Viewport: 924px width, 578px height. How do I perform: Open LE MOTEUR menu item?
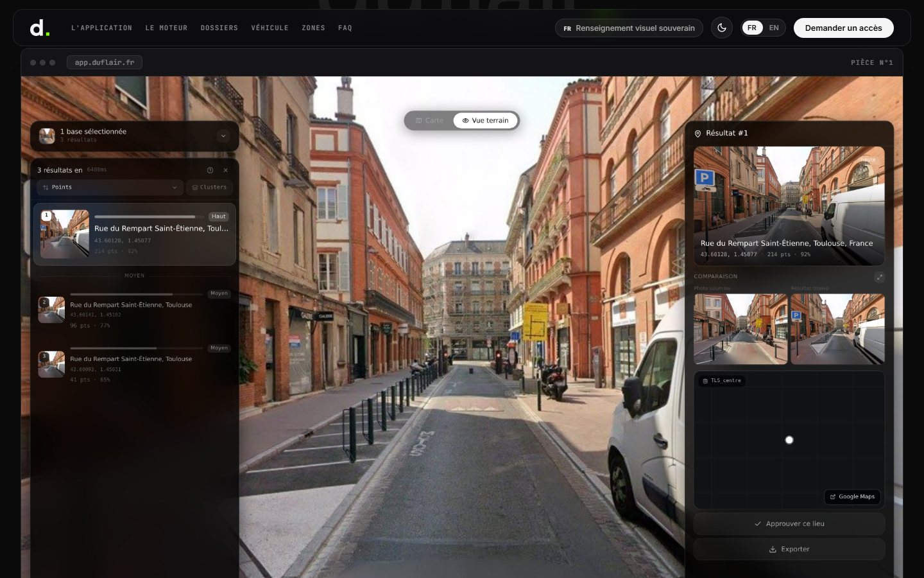pos(166,28)
